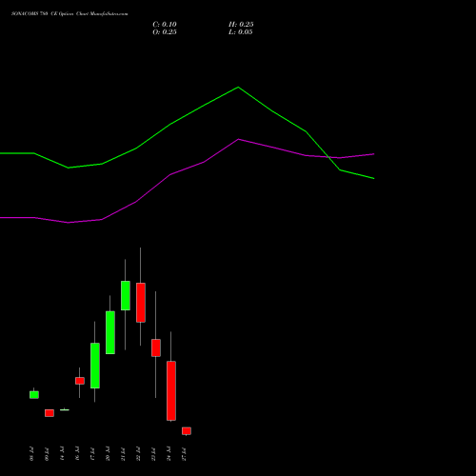Click the "17 Jul" date axis label
Image resolution: width=476 pixels, height=476 pixels.
(x=92, y=454)
